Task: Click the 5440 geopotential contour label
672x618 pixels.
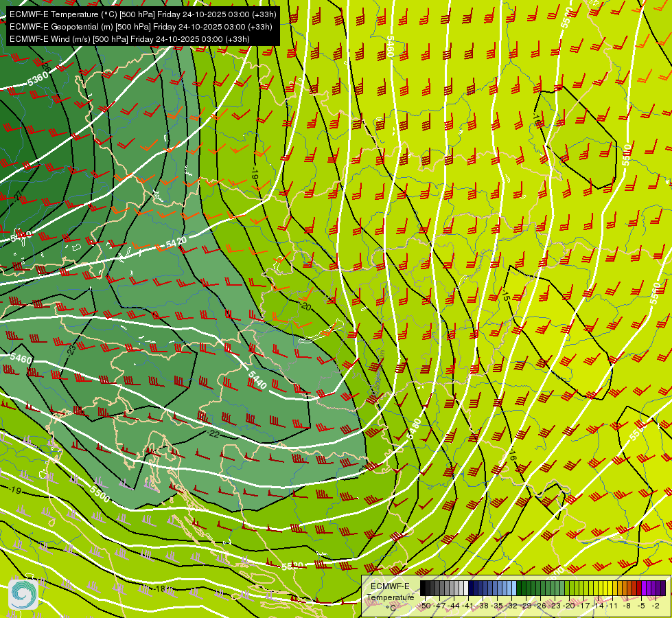Action: pyautogui.click(x=257, y=380)
